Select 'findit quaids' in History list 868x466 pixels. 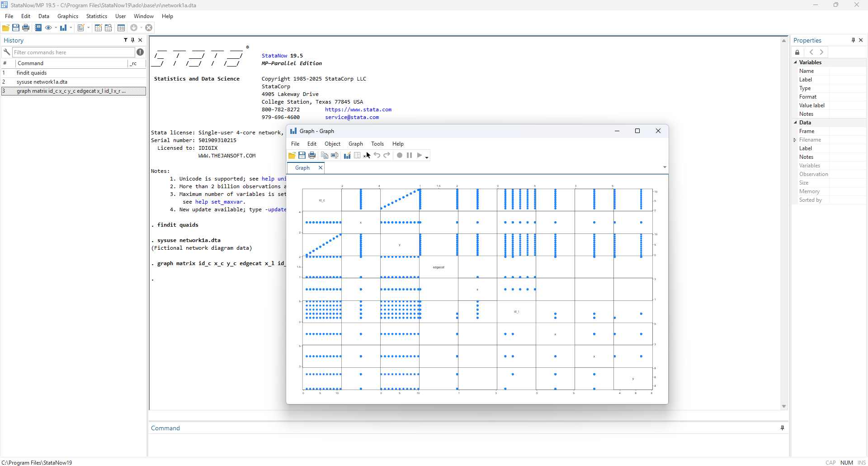point(73,73)
